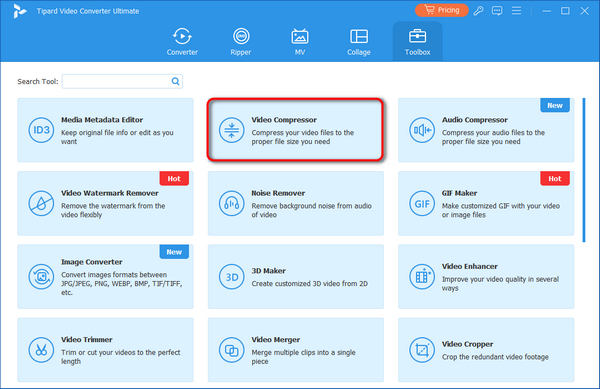Click 'Create customized 3D video from 2D' text
The height and width of the screenshot is (389, 600).
[x=310, y=284]
